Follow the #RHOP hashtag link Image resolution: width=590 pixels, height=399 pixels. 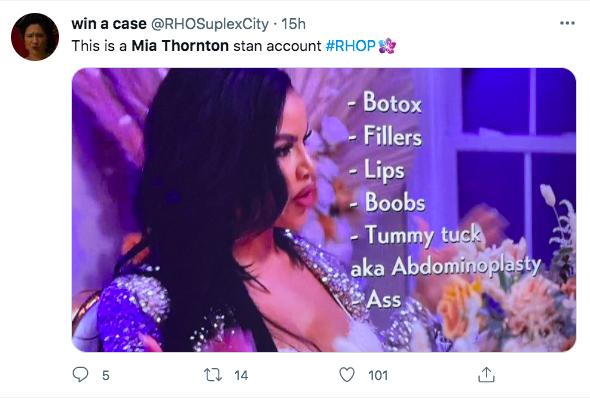click(350, 46)
